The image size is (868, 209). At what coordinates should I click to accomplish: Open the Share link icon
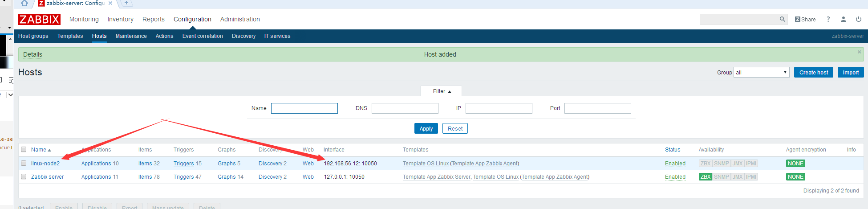coord(805,19)
